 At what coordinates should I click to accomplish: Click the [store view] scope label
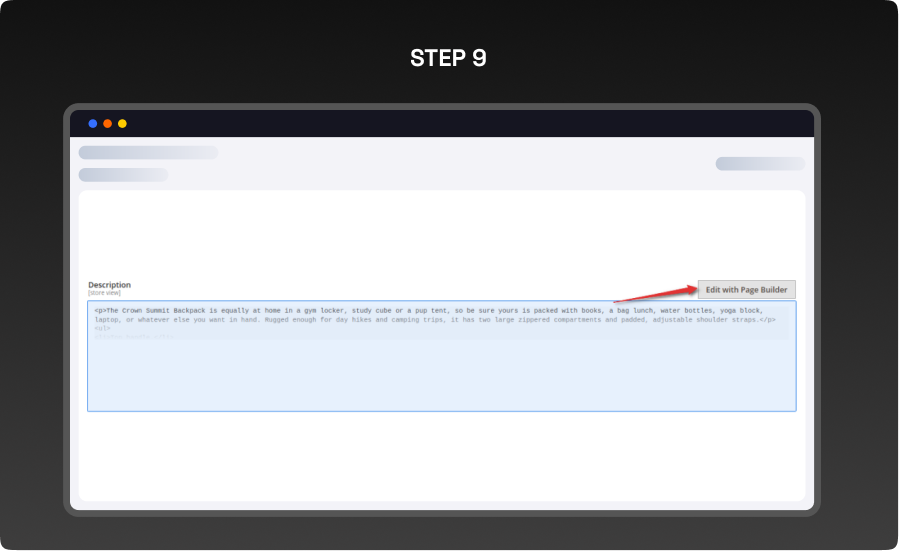[x=104, y=293]
